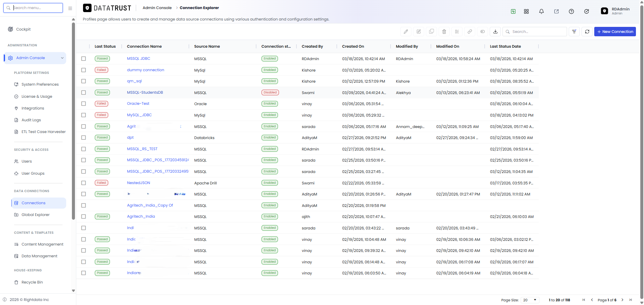Go to the previous page
The height and width of the screenshot is (305, 644).
[x=592, y=300]
